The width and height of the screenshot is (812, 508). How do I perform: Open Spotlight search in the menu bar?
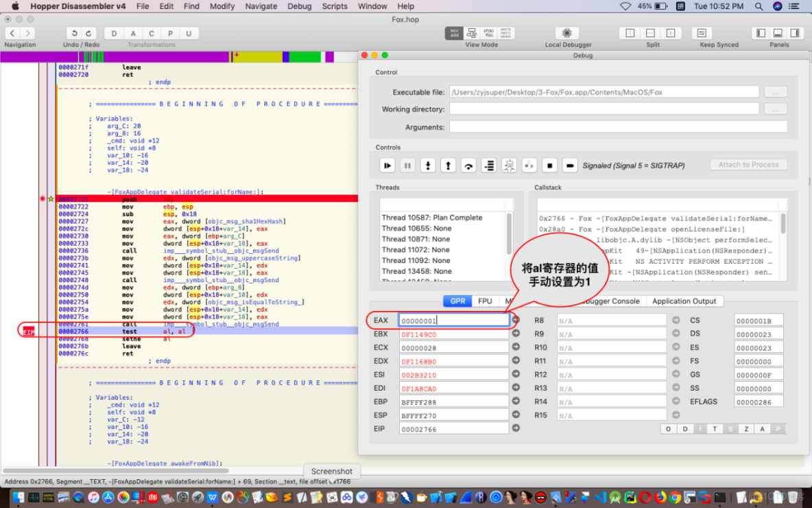[759, 6]
